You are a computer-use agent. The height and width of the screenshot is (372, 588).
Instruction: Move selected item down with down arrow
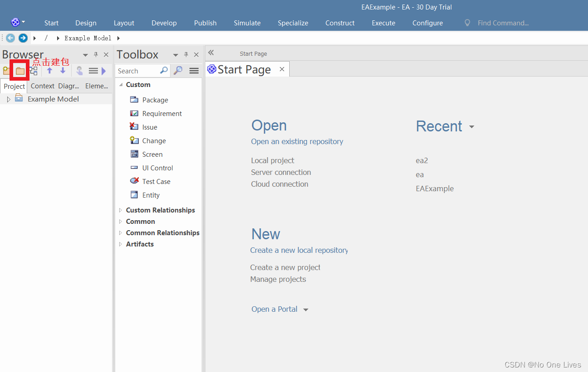click(63, 71)
